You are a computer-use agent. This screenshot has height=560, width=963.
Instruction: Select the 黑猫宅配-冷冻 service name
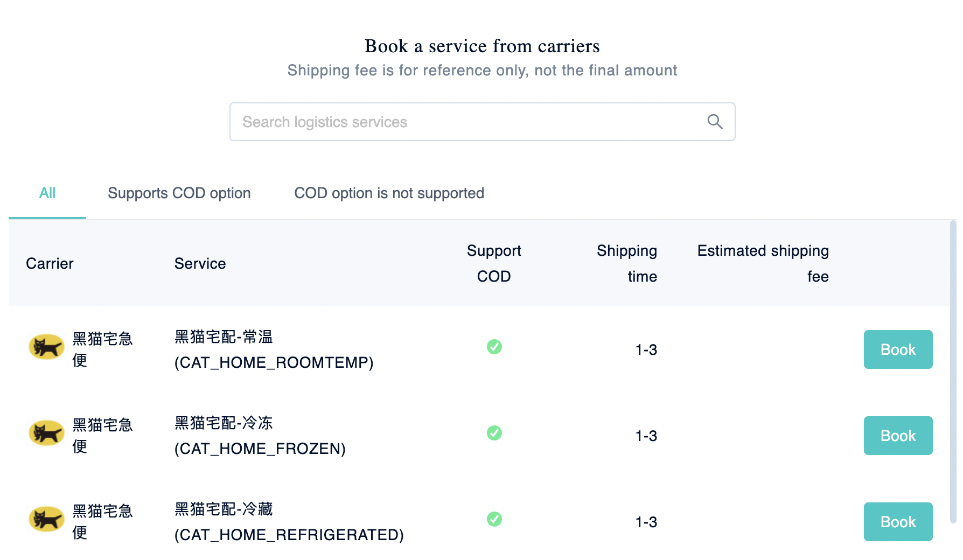224,423
